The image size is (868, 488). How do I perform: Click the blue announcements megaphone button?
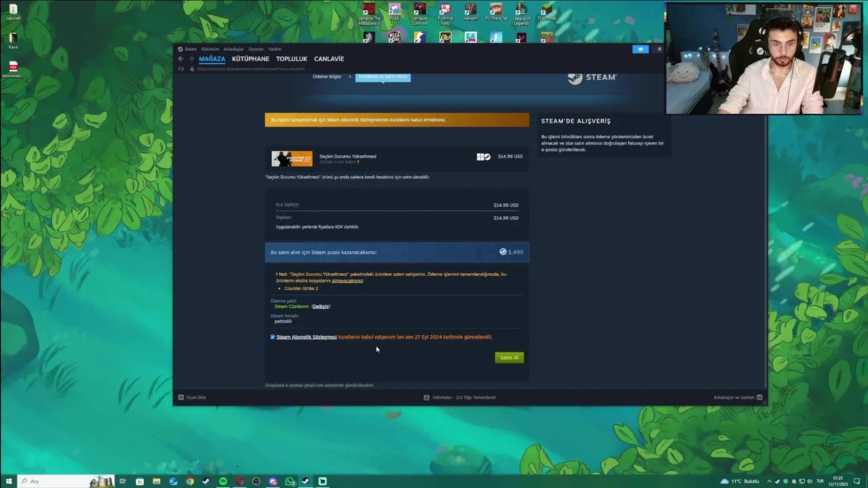[640, 49]
